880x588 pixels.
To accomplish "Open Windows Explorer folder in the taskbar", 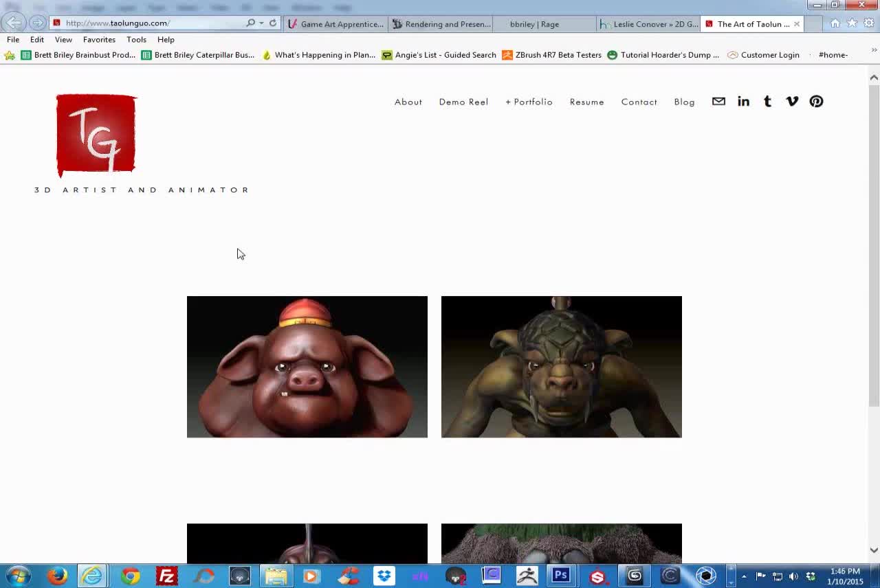I will pyautogui.click(x=276, y=576).
